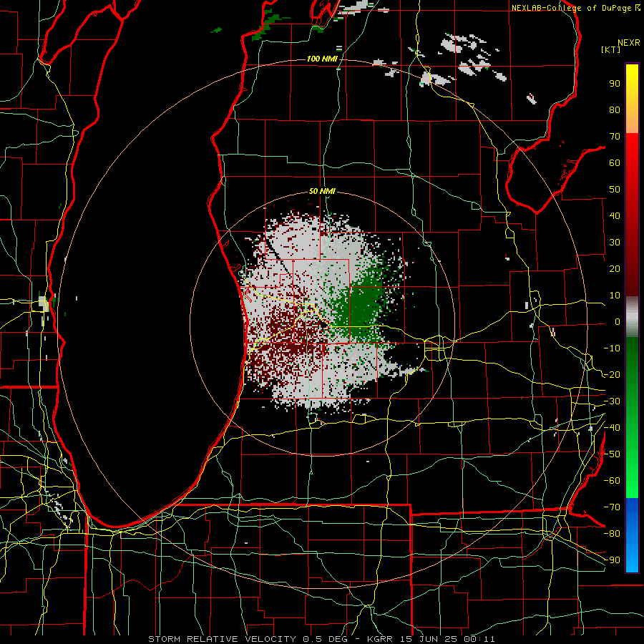Click the 10 value on velocity scale
Viewport: 644px width, 644px height.
615,296
